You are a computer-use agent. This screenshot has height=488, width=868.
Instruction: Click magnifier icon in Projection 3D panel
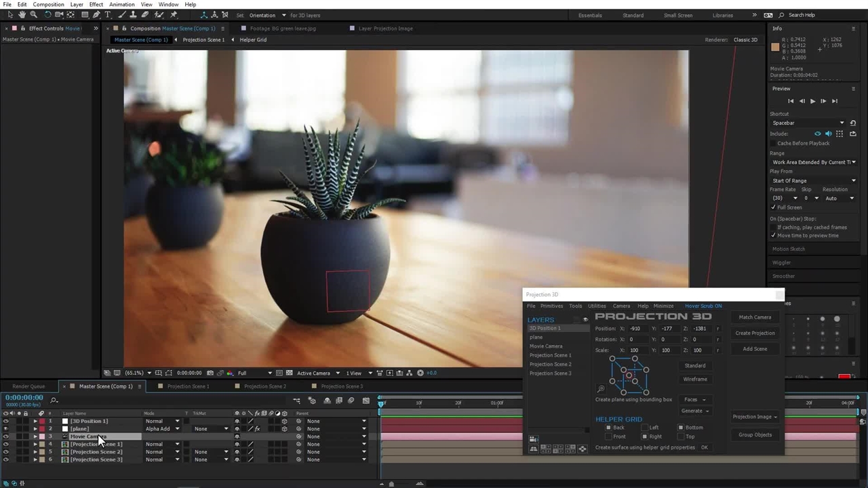pos(600,389)
